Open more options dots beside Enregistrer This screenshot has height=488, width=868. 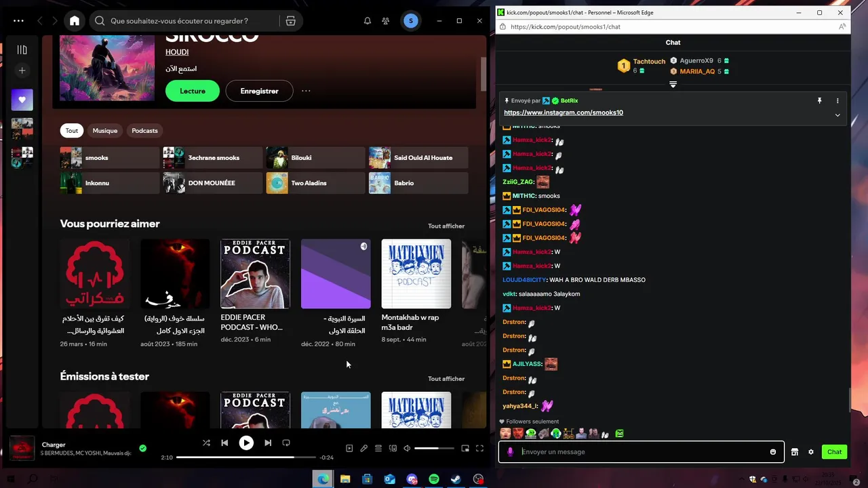(x=306, y=91)
